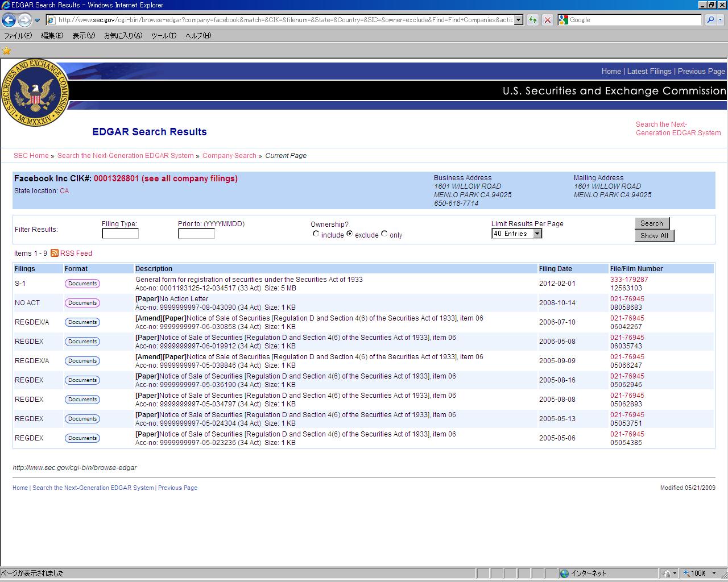Open the 40 Entries results dropdown

(x=517, y=234)
